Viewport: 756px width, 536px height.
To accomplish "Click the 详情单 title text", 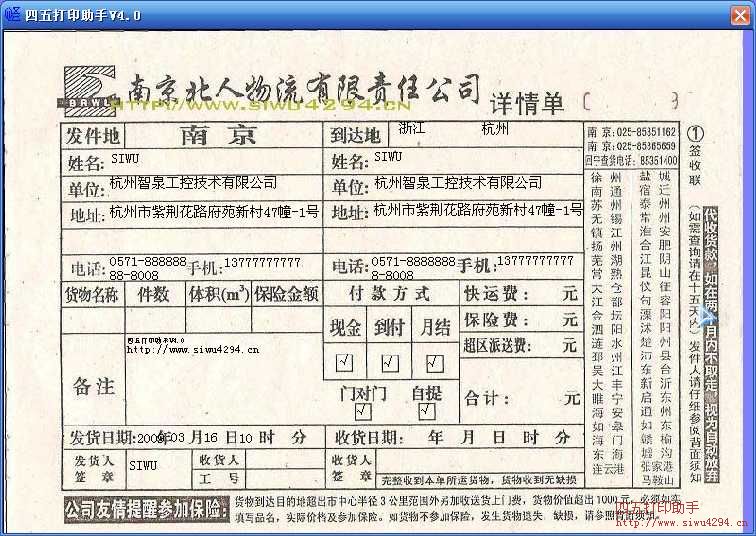I will click(526, 104).
